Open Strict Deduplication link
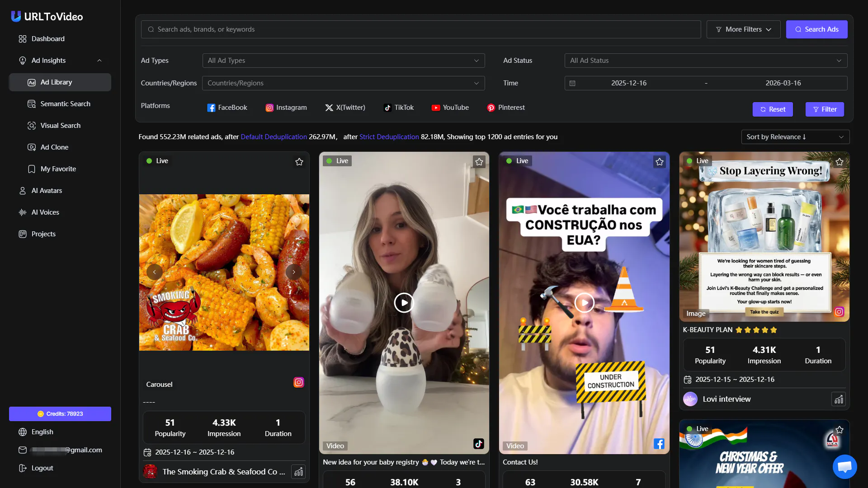The image size is (868, 488). point(389,137)
